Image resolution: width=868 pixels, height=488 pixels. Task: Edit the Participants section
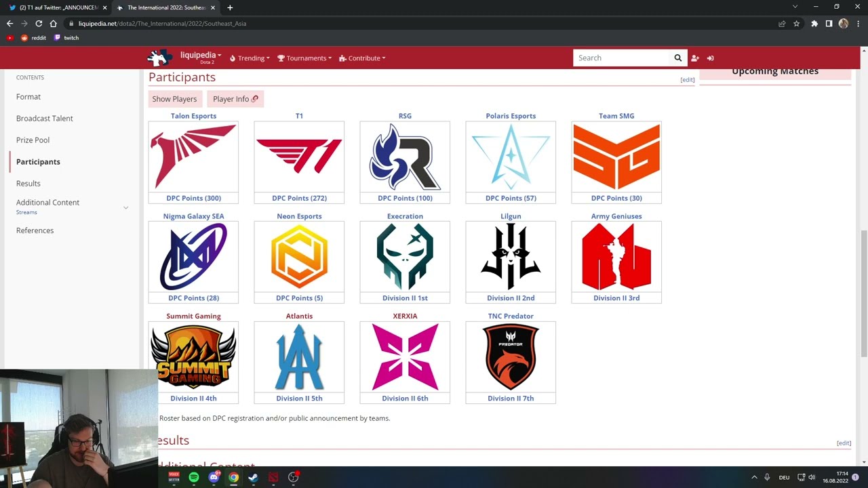[x=688, y=80]
